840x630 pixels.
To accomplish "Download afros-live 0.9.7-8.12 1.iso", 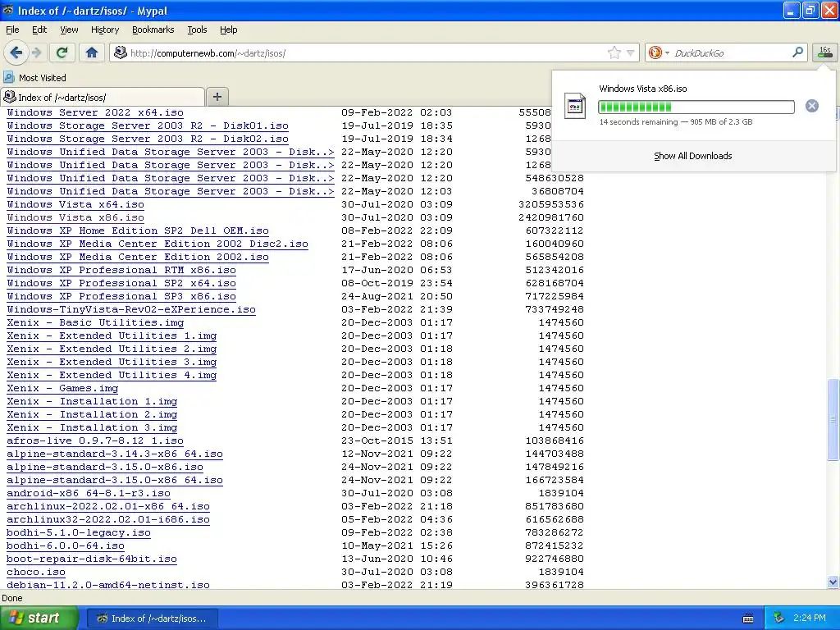I will (95, 441).
